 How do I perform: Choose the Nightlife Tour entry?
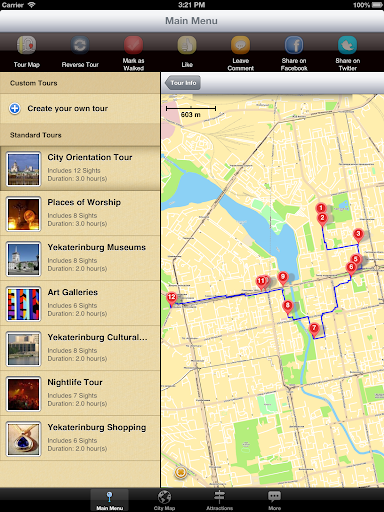coord(80,393)
